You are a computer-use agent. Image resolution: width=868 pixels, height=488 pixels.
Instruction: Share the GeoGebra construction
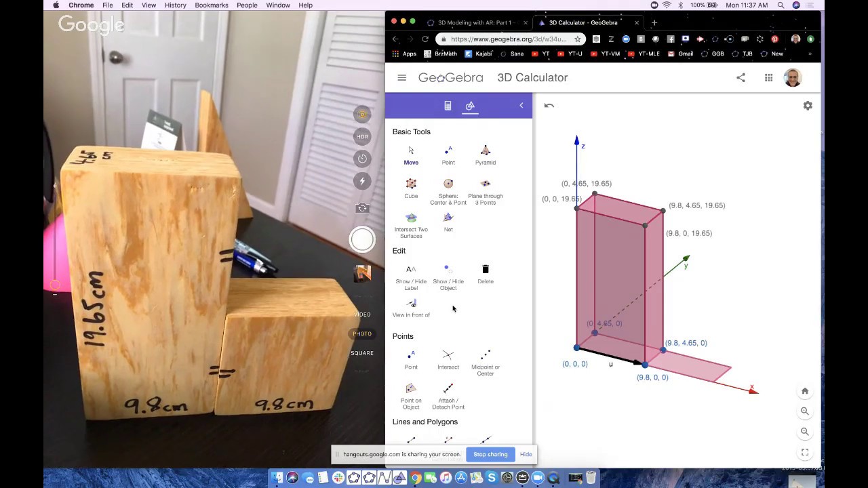[x=741, y=78]
